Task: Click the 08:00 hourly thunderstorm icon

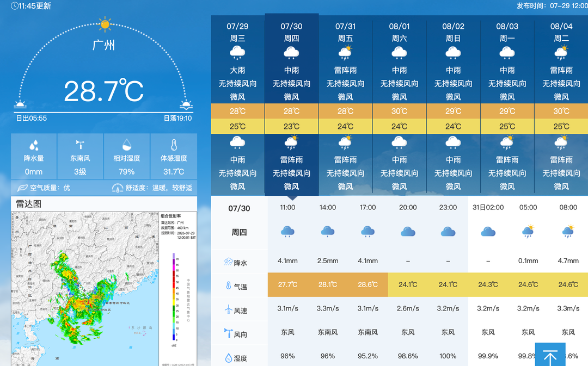Action: (568, 232)
